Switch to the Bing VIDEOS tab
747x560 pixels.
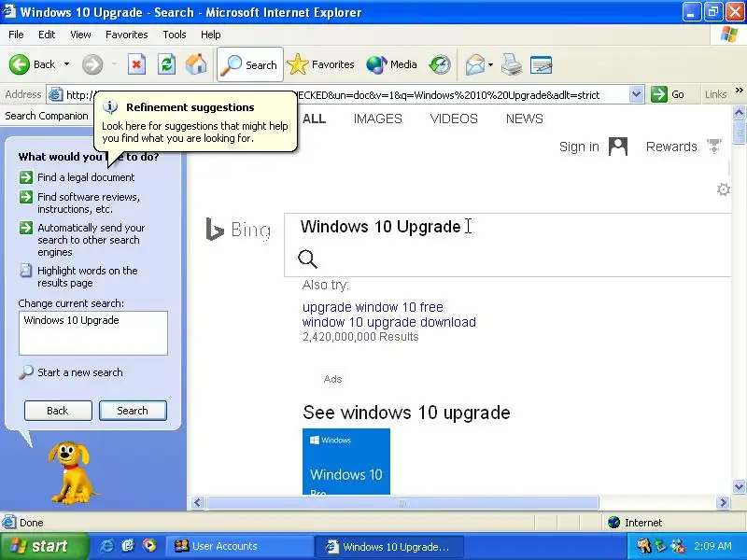point(454,119)
